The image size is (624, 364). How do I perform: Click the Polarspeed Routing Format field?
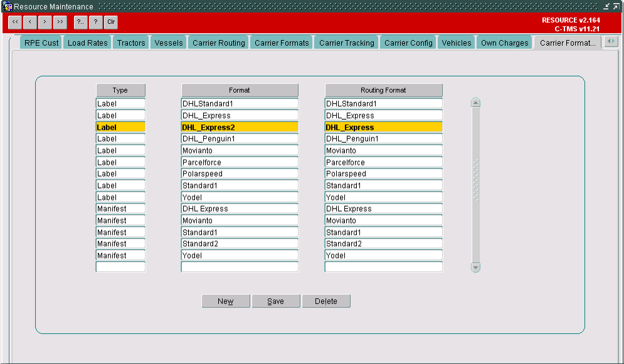(x=384, y=174)
